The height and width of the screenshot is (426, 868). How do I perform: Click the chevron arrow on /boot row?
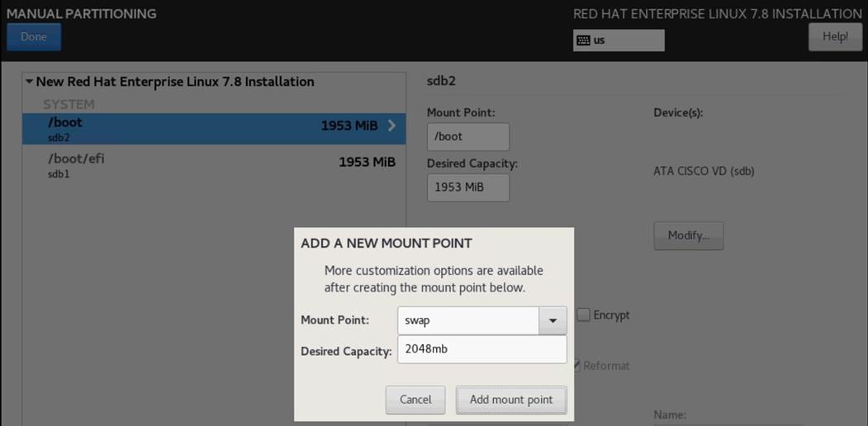point(392,125)
